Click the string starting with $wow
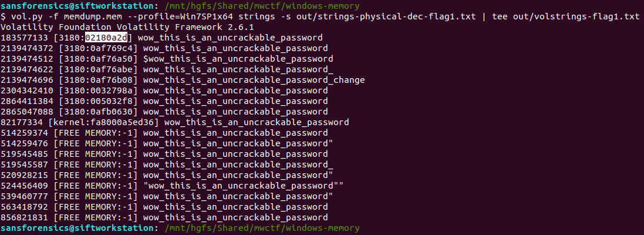 point(238,59)
